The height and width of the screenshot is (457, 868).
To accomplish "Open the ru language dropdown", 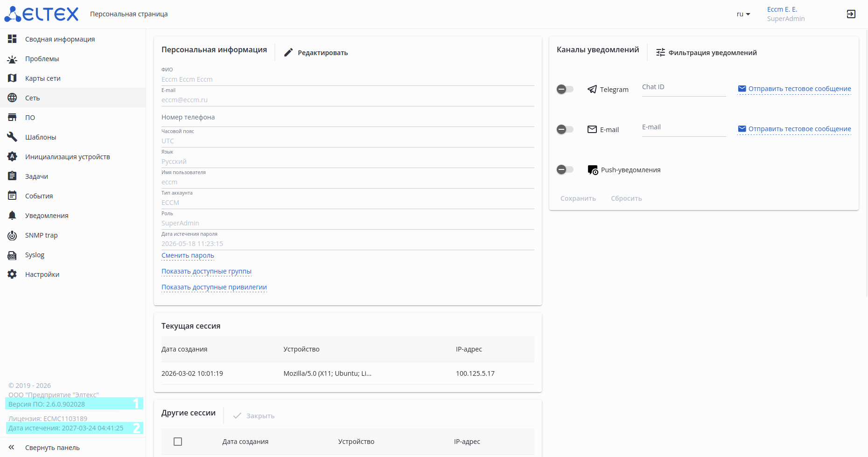I will [x=743, y=14].
